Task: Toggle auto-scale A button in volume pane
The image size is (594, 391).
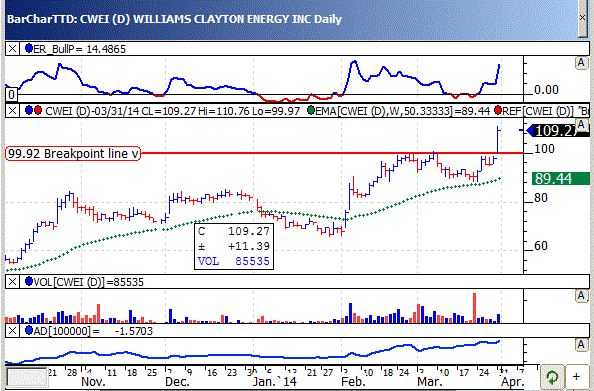Action: click(x=581, y=296)
